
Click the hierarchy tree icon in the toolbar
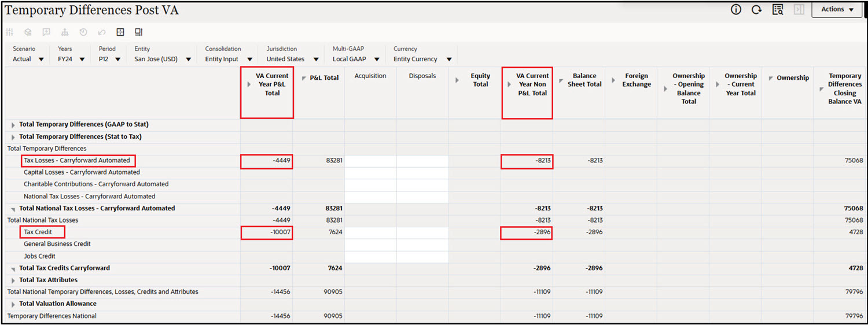65,32
